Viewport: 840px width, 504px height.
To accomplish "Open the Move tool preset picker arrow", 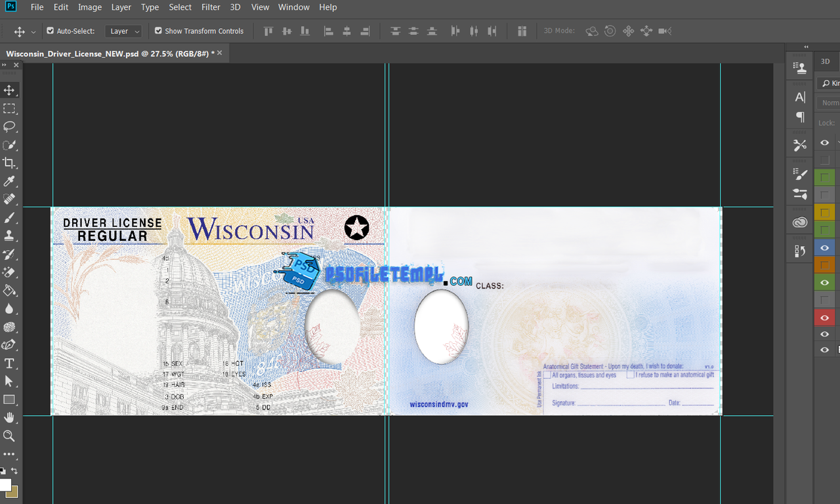I will (33, 31).
